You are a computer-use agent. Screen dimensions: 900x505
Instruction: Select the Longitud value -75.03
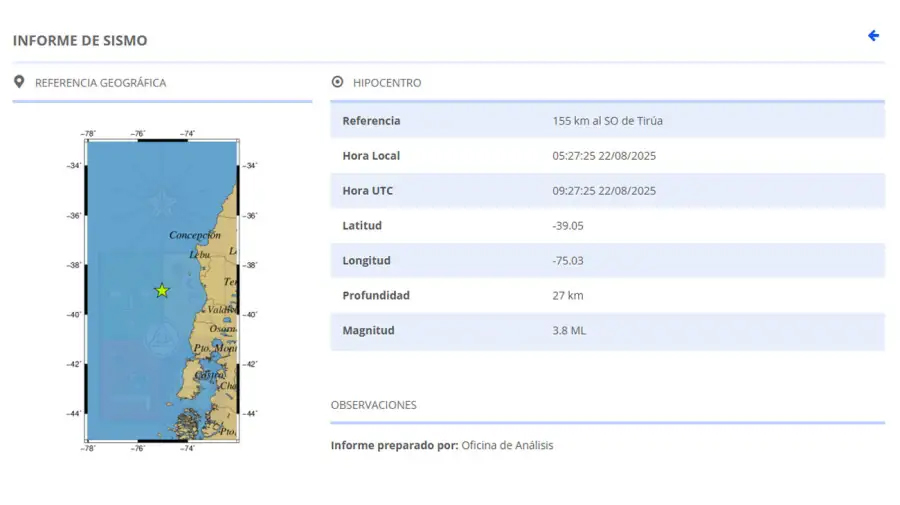[x=567, y=261]
